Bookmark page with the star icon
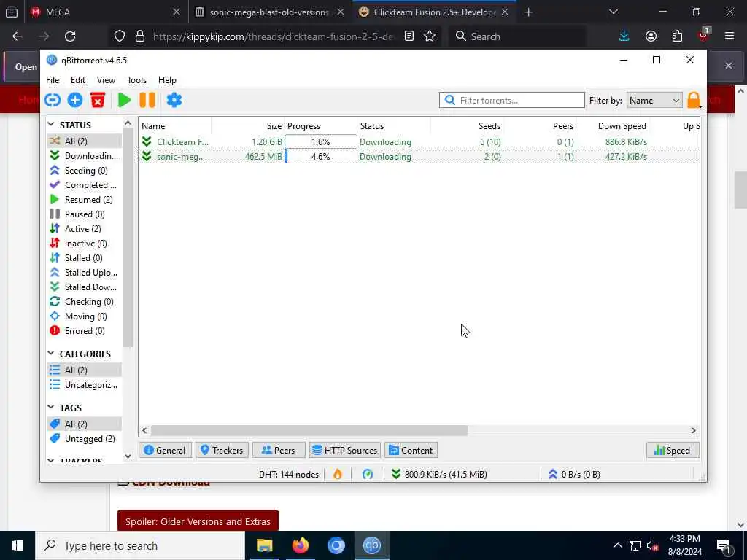The height and width of the screenshot is (560, 747). [430, 36]
